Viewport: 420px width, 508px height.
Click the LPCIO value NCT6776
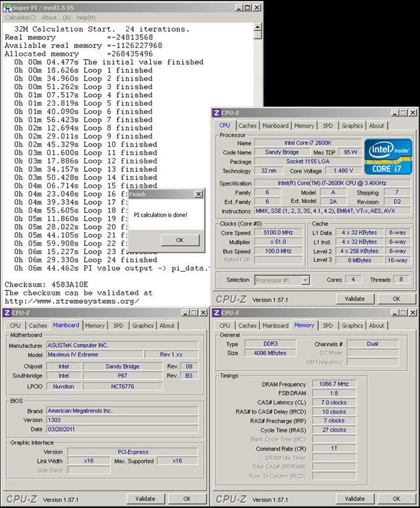coord(123,386)
